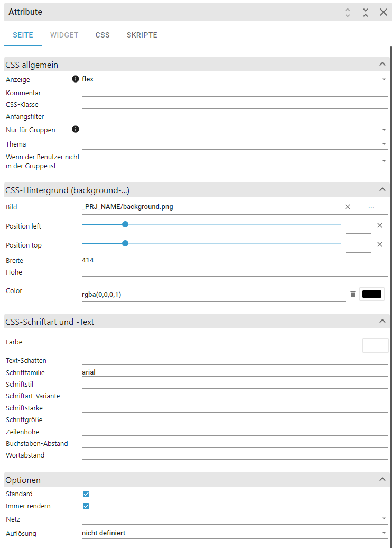The width and height of the screenshot is (392, 548).
Task: Expand all attribute sections
Action: (348, 12)
